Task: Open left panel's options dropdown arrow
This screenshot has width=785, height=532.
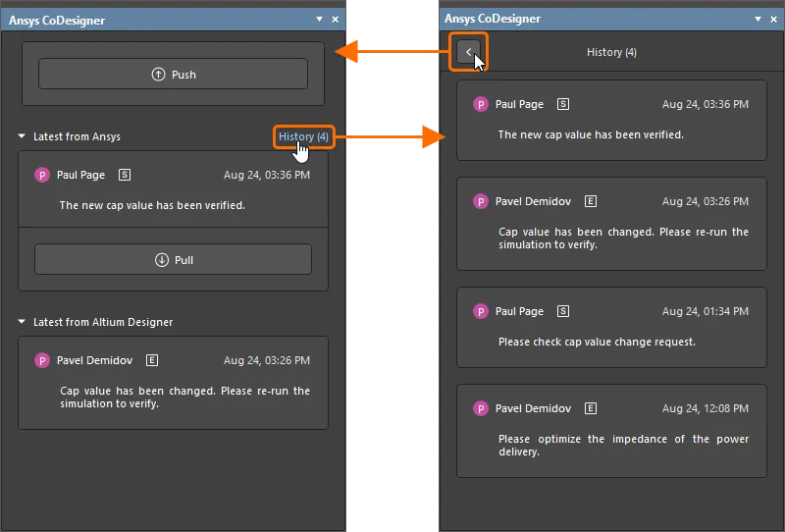Action: (x=319, y=20)
